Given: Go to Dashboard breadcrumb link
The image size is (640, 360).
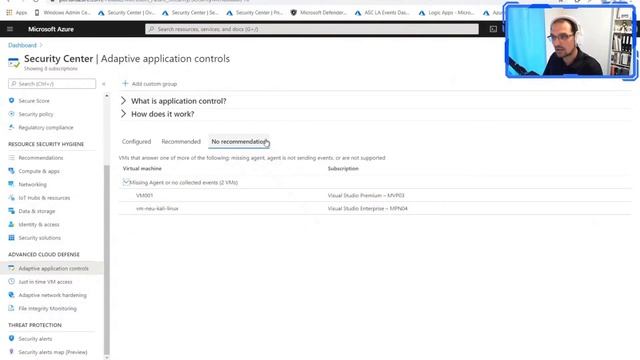Looking at the screenshot, I should [22, 45].
